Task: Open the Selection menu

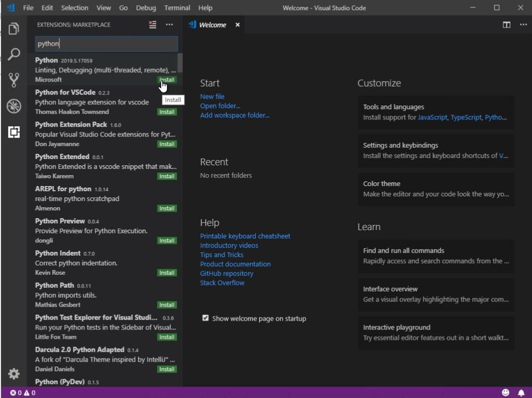Action: tap(75, 8)
